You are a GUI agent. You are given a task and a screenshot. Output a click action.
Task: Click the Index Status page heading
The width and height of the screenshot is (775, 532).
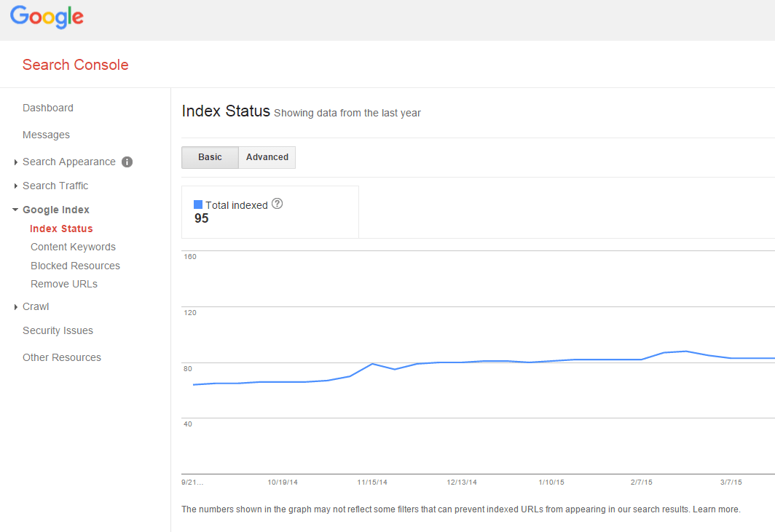[x=226, y=111]
